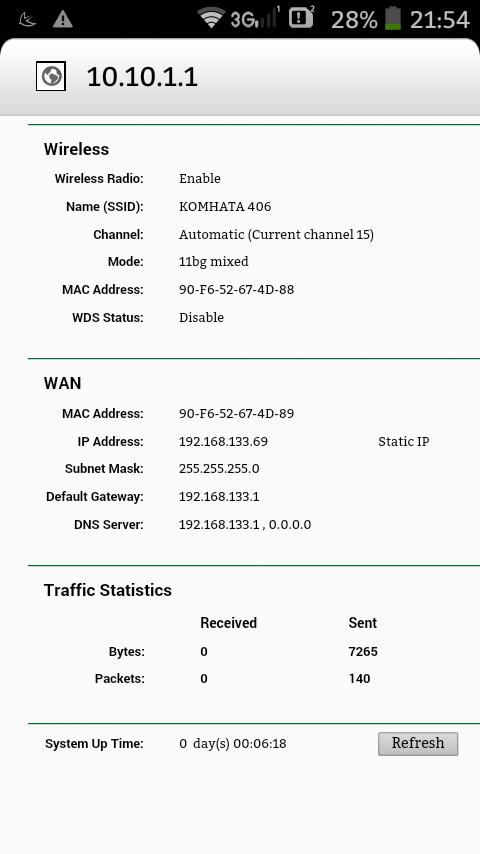Tap the sent bytes value 7265

click(x=363, y=652)
